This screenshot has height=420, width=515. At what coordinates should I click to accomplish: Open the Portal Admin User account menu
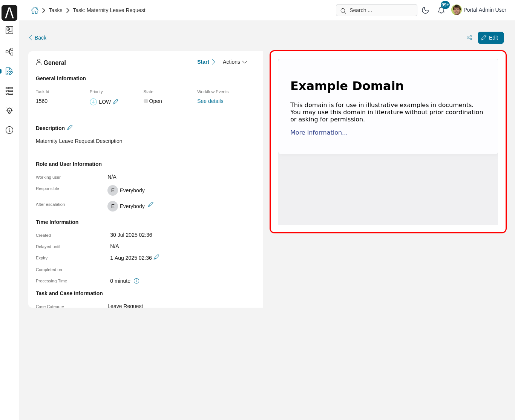click(x=478, y=10)
